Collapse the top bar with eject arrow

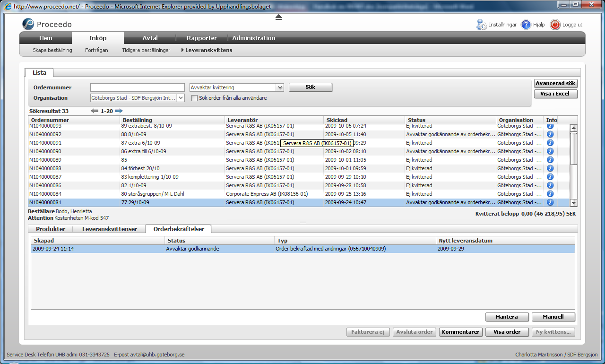[x=278, y=17]
